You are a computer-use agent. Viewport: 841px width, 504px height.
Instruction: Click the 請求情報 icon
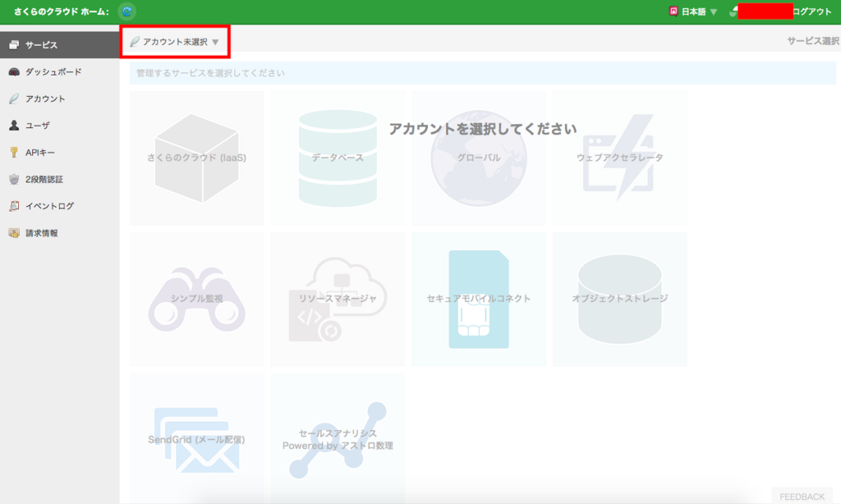pos(15,232)
